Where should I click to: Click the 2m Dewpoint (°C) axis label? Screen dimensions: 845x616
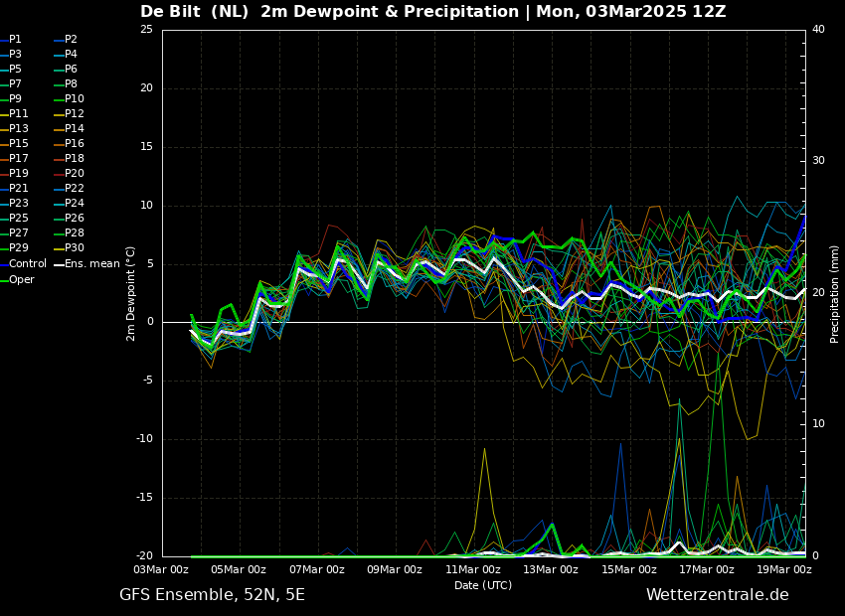pyautogui.click(x=130, y=293)
